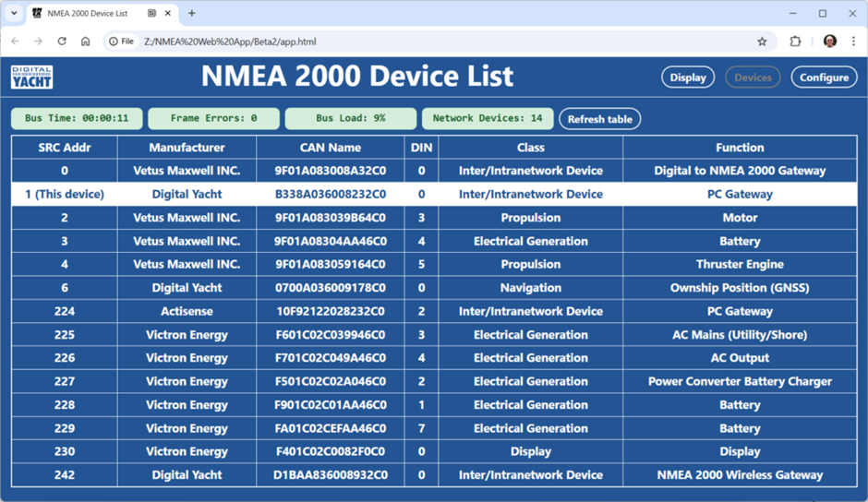Expand the tab search dropdown arrow

click(14, 14)
